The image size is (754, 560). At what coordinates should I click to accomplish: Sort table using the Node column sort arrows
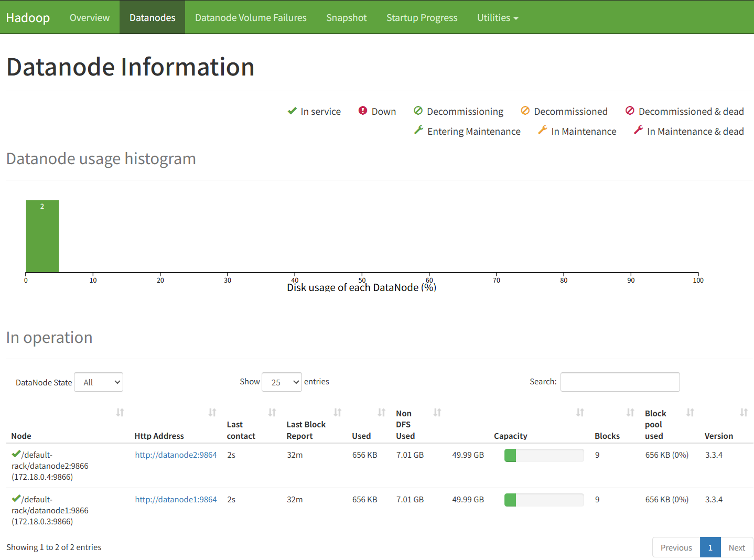(x=120, y=413)
